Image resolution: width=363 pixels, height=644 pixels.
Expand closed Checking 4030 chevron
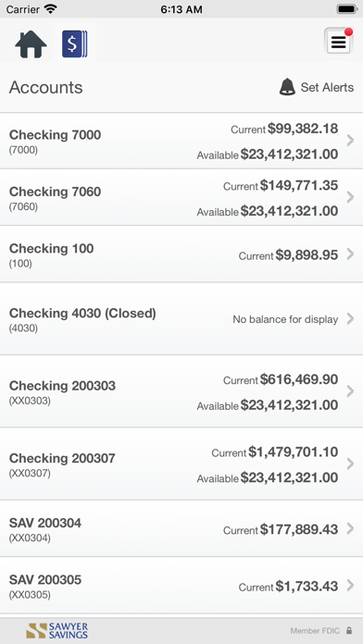350,318
